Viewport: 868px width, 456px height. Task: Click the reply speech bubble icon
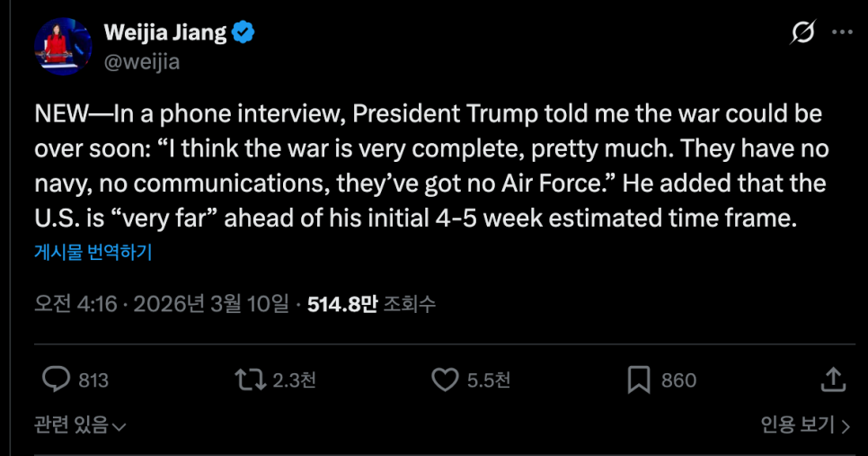tap(57, 380)
